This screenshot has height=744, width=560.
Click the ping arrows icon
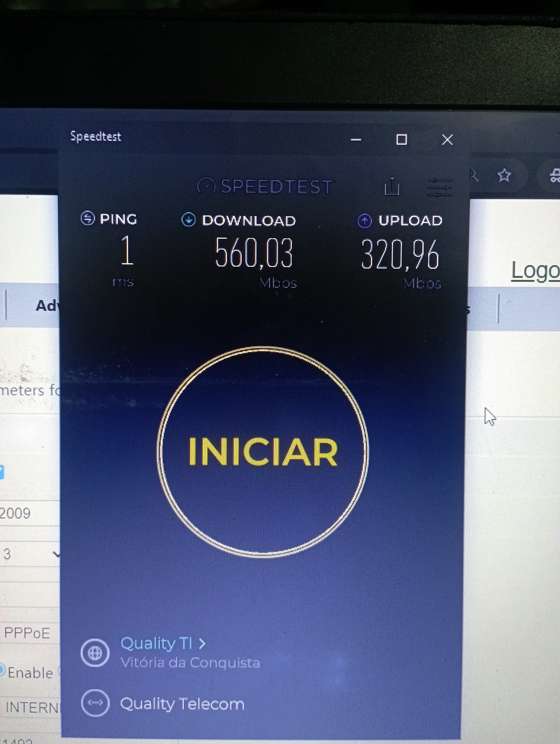[x=88, y=218]
